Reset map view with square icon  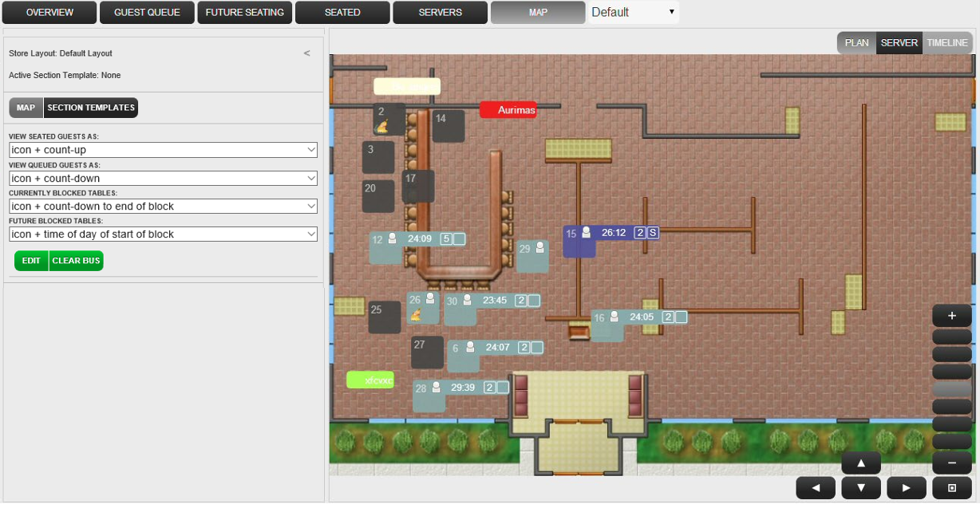point(951,488)
